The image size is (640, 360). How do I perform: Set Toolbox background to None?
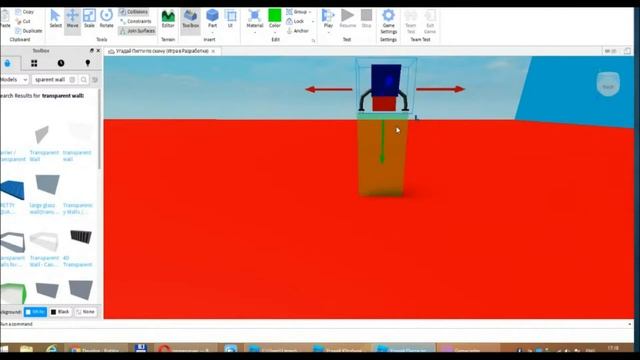[x=85, y=312]
